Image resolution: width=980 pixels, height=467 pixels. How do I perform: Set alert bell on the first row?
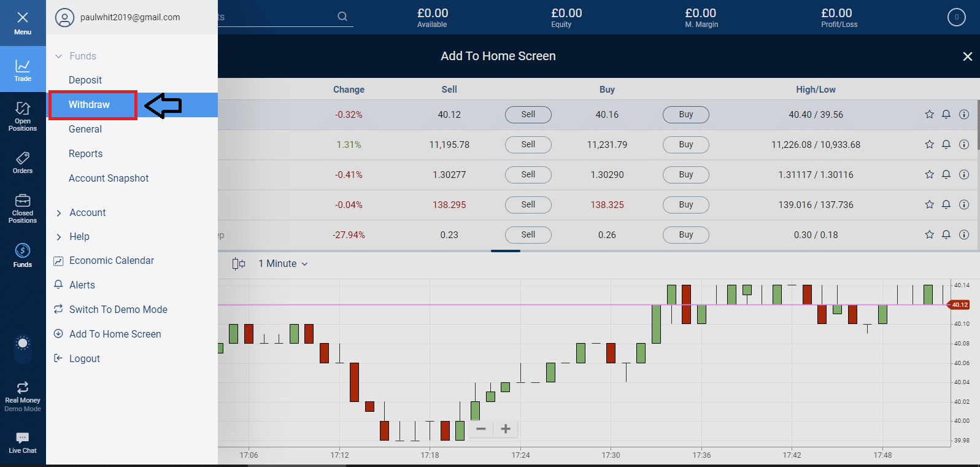pos(946,115)
